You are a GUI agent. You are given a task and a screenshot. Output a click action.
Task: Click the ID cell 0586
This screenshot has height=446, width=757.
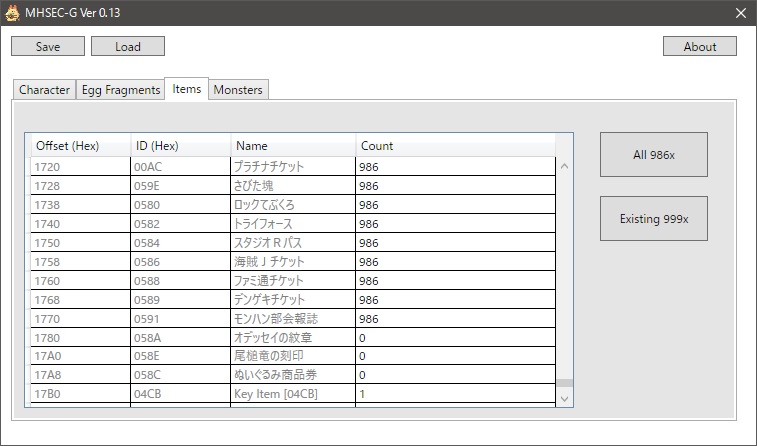pyautogui.click(x=181, y=262)
